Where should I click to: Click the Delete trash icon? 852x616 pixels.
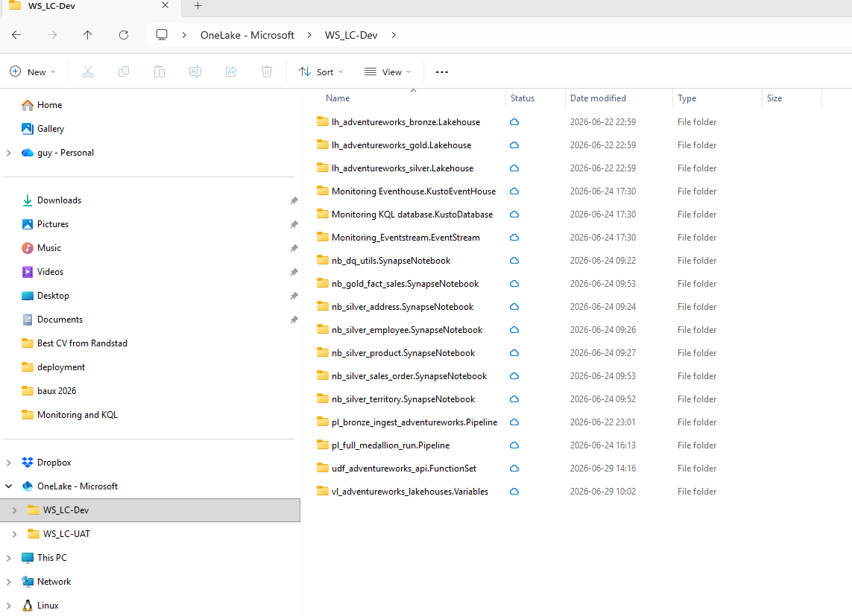pyautogui.click(x=267, y=72)
